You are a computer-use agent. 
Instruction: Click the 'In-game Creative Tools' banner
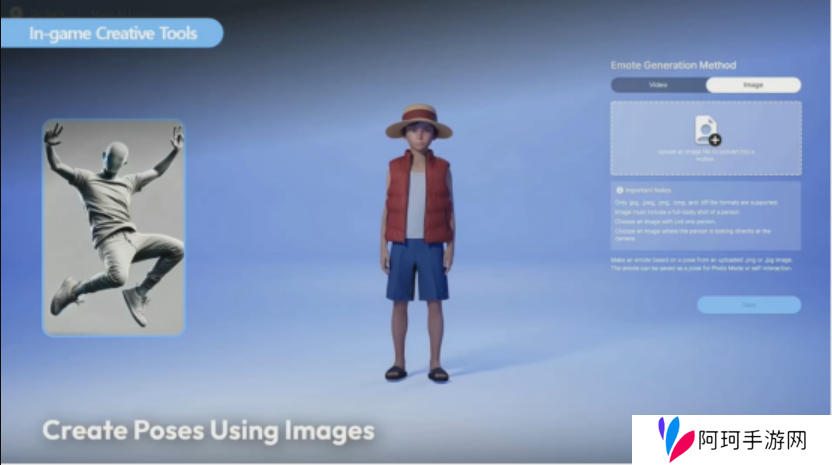tap(112, 33)
